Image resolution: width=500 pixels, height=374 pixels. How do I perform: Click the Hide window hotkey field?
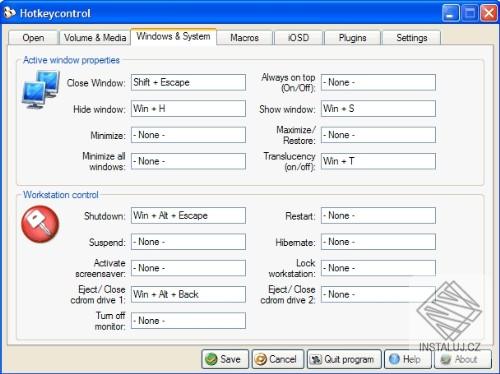pyautogui.click(x=188, y=109)
